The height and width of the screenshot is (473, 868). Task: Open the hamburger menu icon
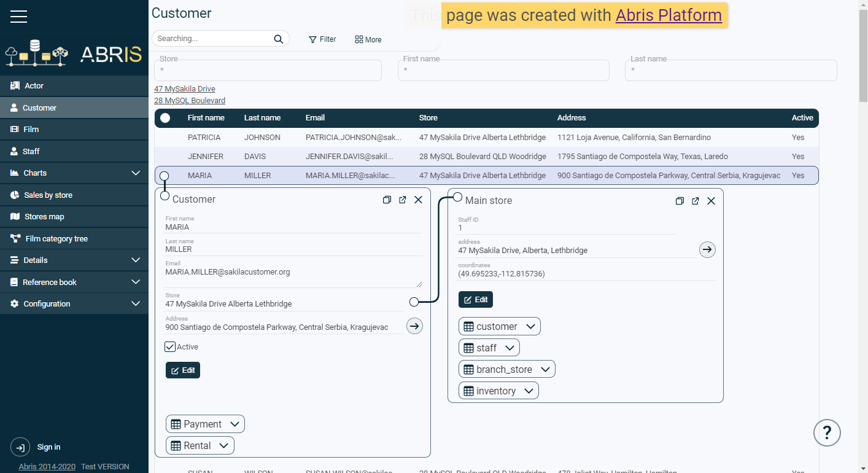[x=18, y=17]
